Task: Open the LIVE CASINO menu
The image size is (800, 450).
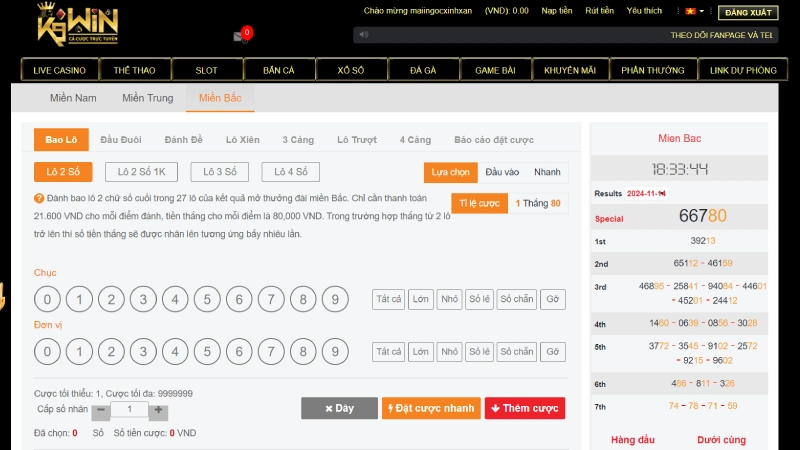Action: point(60,70)
